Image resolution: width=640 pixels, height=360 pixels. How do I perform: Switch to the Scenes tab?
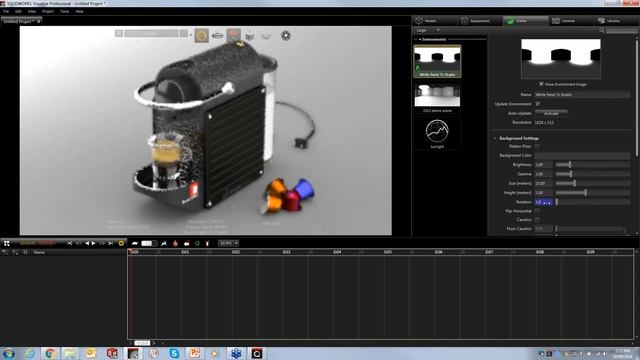(526, 20)
